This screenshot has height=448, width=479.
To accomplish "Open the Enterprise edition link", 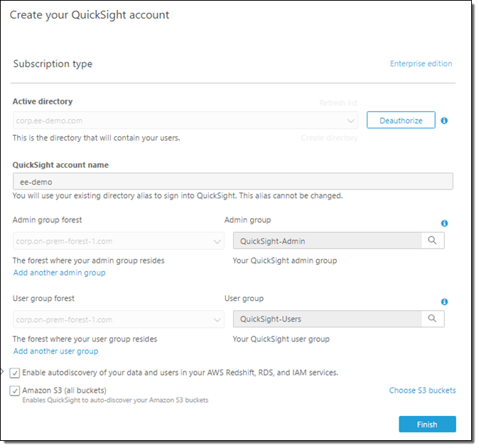I will [421, 64].
